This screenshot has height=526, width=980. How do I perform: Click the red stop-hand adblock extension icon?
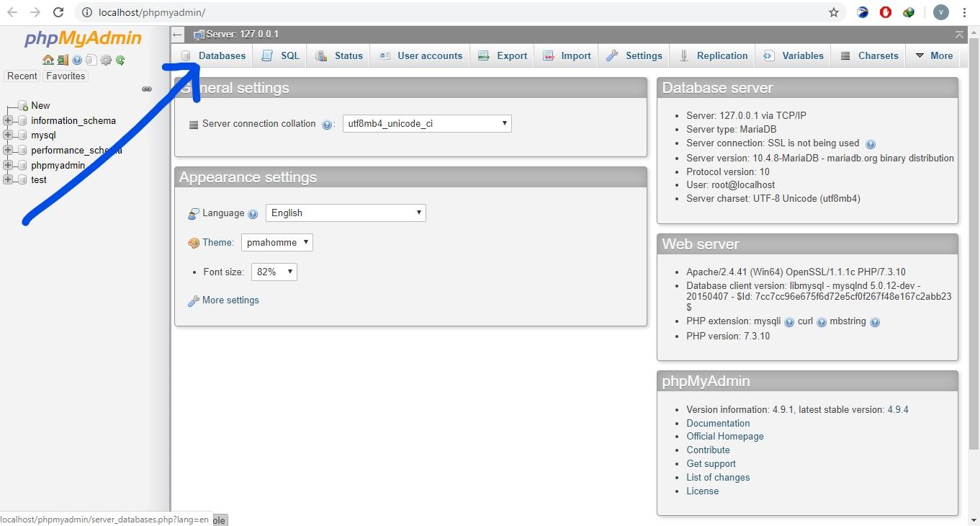[886, 12]
